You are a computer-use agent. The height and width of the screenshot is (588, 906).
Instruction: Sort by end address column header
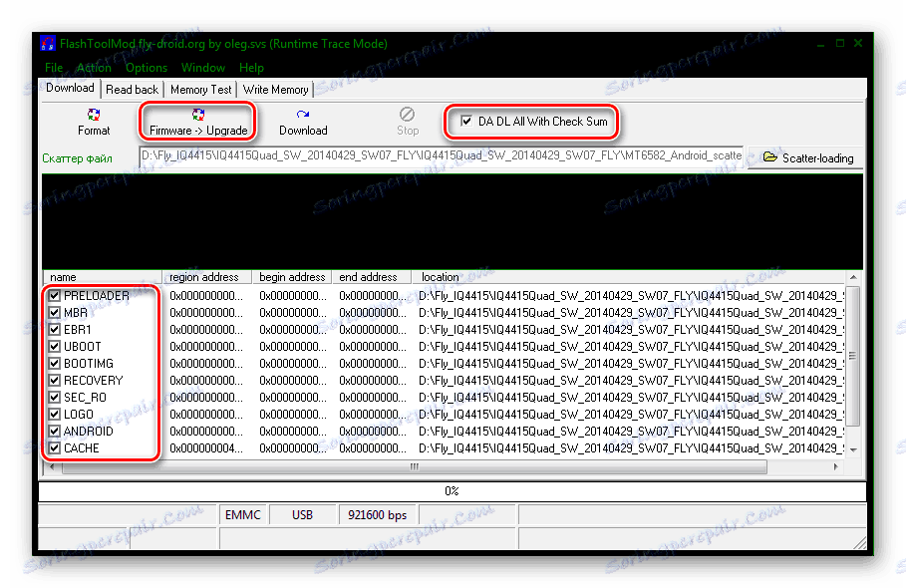pyautogui.click(x=372, y=277)
